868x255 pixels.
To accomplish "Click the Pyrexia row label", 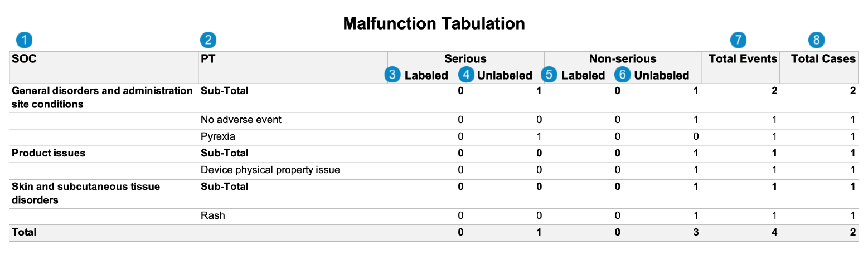I will 218,136.
